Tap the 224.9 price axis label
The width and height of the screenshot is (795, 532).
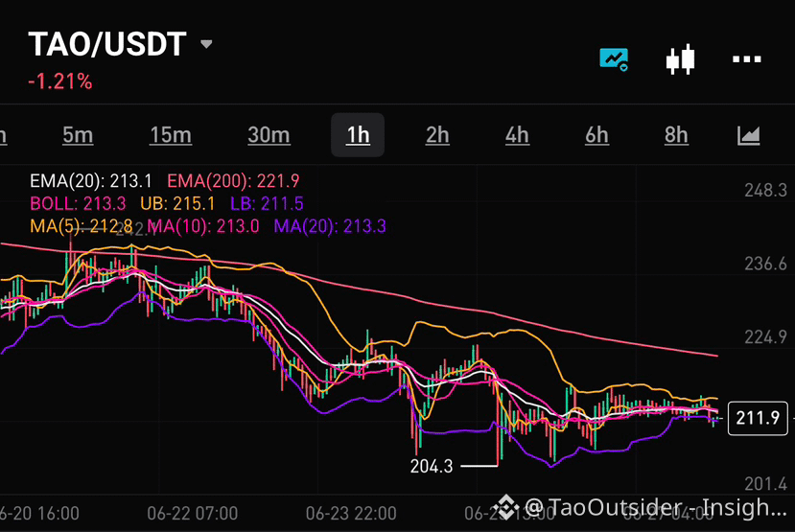point(765,337)
